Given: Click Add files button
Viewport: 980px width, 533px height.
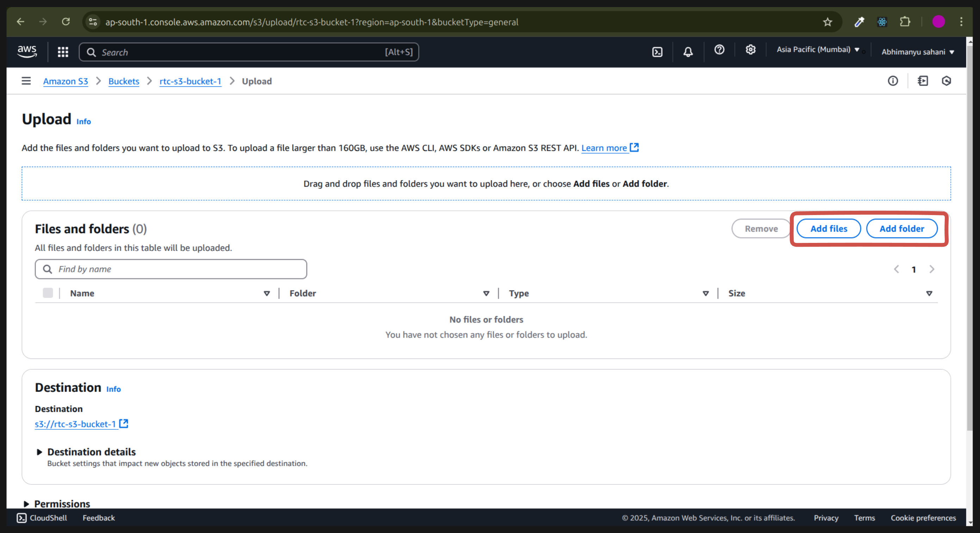Looking at the screenshot, I should tap(829, 228).
